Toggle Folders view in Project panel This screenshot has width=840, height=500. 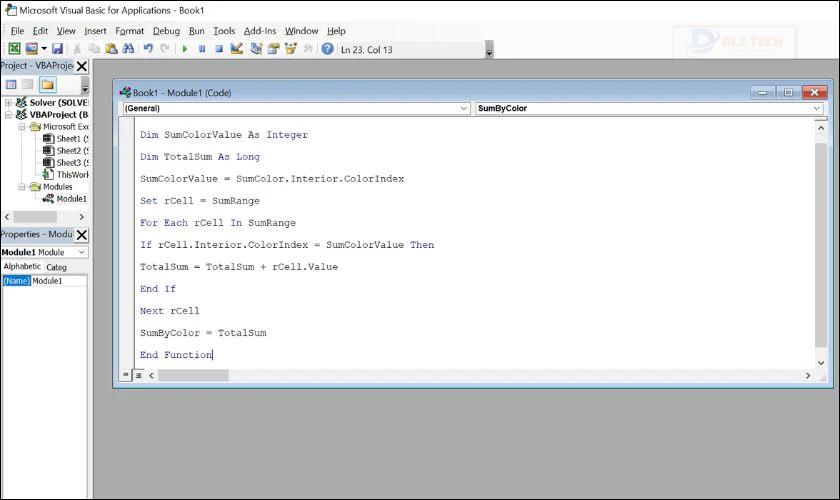48,84
